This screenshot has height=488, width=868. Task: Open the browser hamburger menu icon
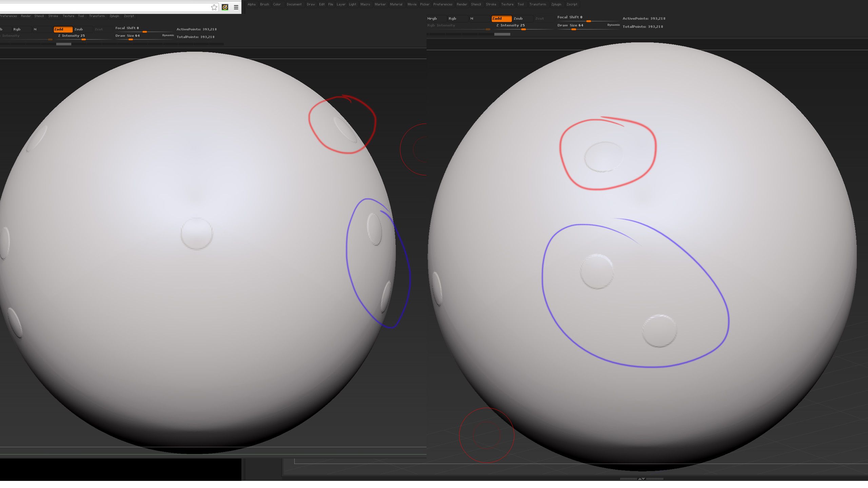coord(236,7)
